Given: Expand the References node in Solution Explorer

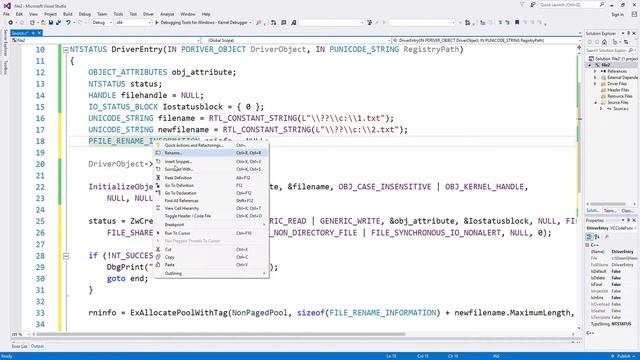Looking at the screenshot, I should [x=595, y=71].
